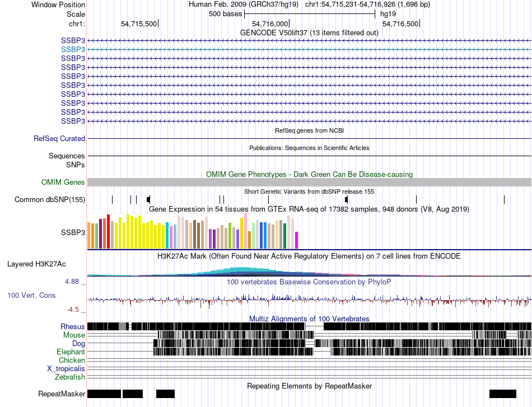Click the SSBP3 label beside GTEx bar chart
The image size is (532, 407).
point(73,232)
